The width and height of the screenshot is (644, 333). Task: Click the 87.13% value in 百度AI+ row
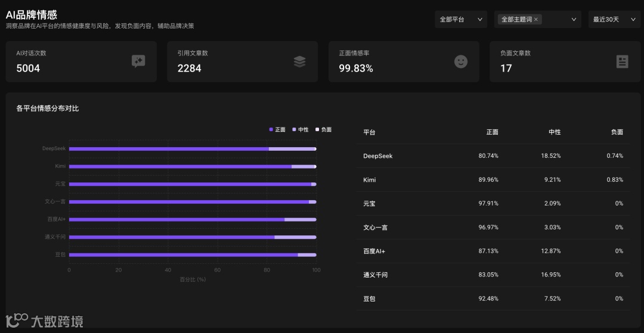point(488,251)
